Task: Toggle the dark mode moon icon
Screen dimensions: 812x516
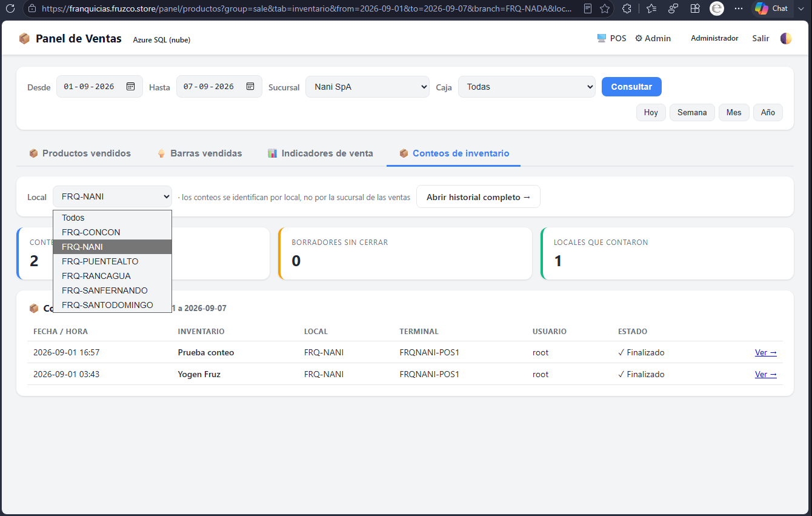Action: [x=786, y=38]
